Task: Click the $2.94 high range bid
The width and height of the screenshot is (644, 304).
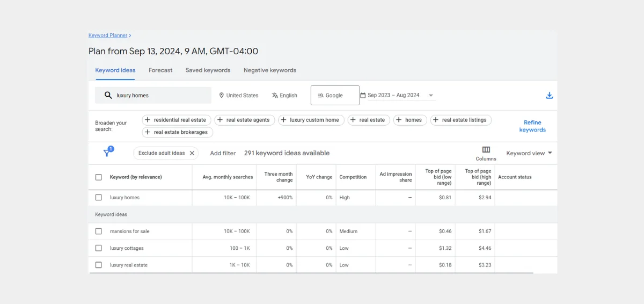Action: (485, 198)
